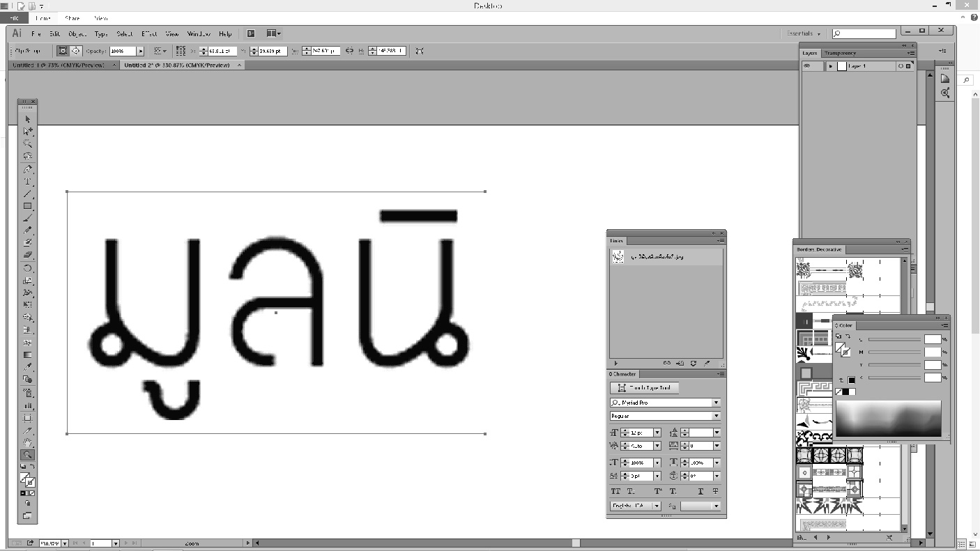Open the Myriad Pro font family dropdown
This screenshot has width=980, height=551.
click(716, 403)
